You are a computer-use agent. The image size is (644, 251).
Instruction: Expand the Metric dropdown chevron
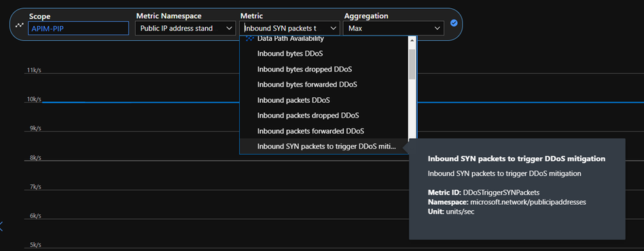point(332,29)
